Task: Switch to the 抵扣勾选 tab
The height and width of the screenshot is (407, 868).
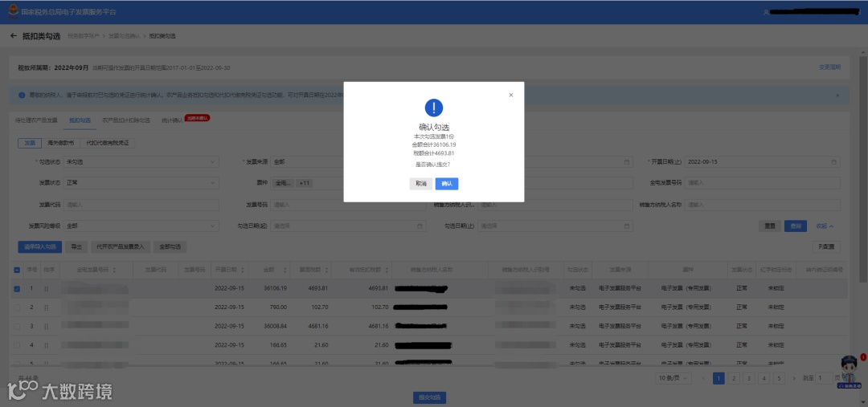Action: 80,120
